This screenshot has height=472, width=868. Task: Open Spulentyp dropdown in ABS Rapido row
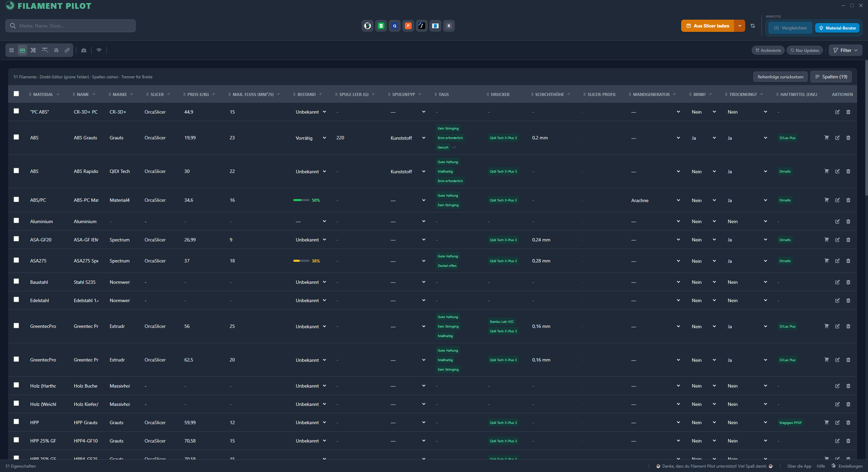coord(408,172)
